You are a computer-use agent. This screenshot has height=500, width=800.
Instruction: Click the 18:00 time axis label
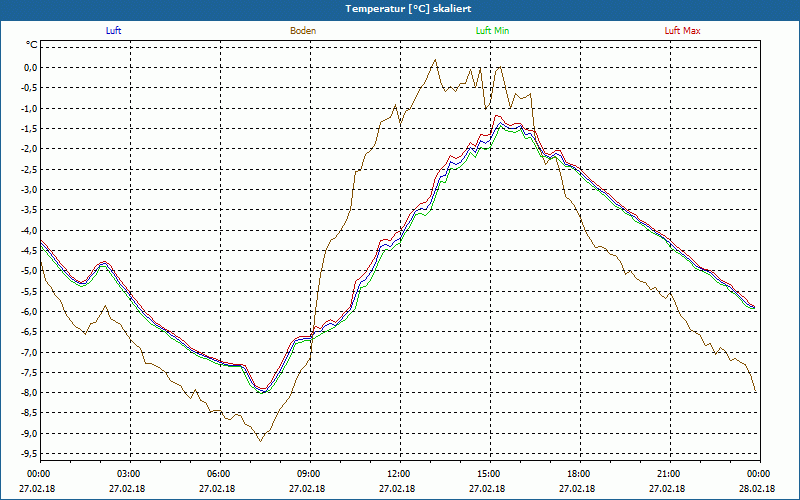[580, 474]
